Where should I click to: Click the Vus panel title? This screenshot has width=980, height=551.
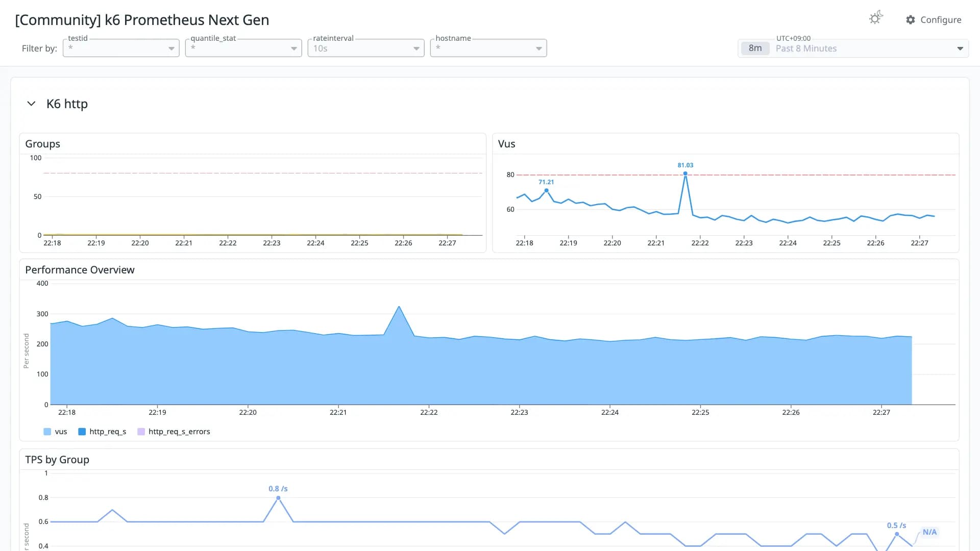tap(506, 144)
